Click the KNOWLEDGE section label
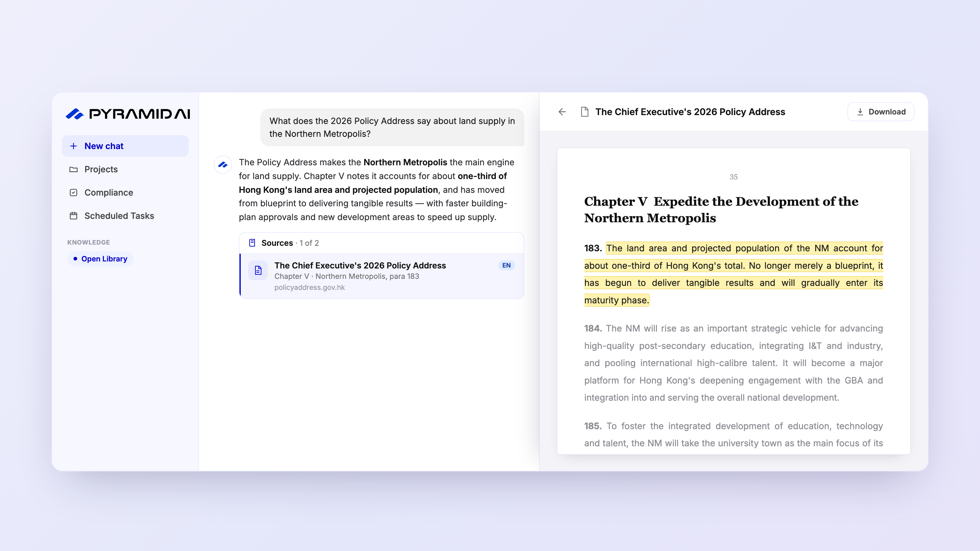 (x=88, y=242)
